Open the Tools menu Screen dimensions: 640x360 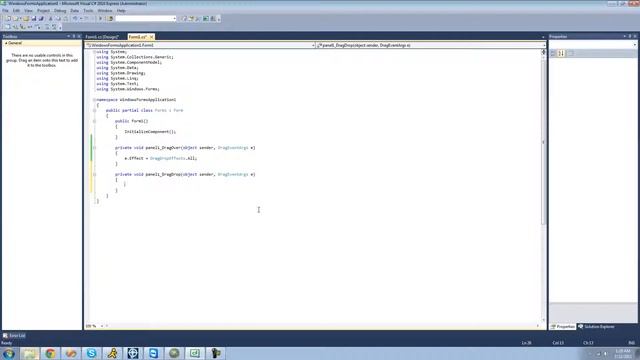pyautogui.click(x=88, y=11)
